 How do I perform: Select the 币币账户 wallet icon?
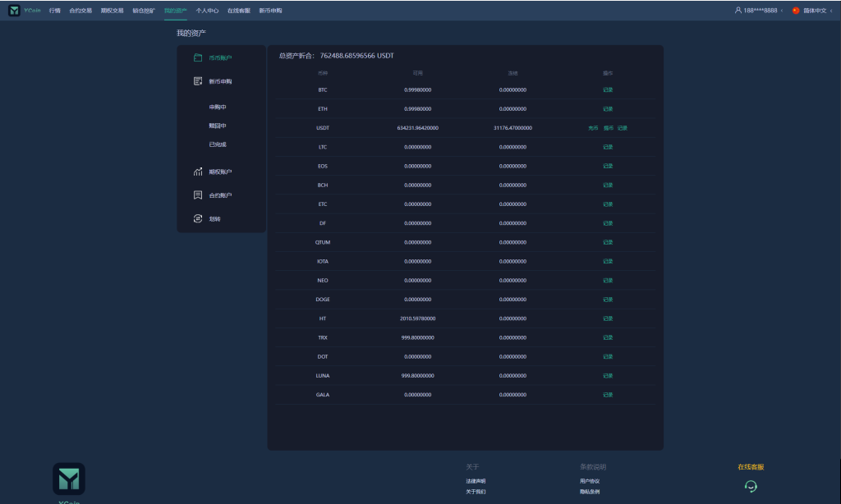[198, 57]
